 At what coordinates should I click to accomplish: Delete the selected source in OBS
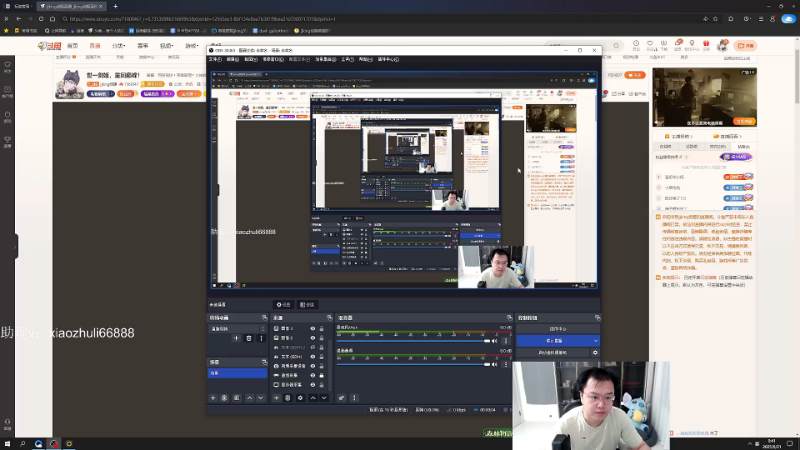(287, 398)
